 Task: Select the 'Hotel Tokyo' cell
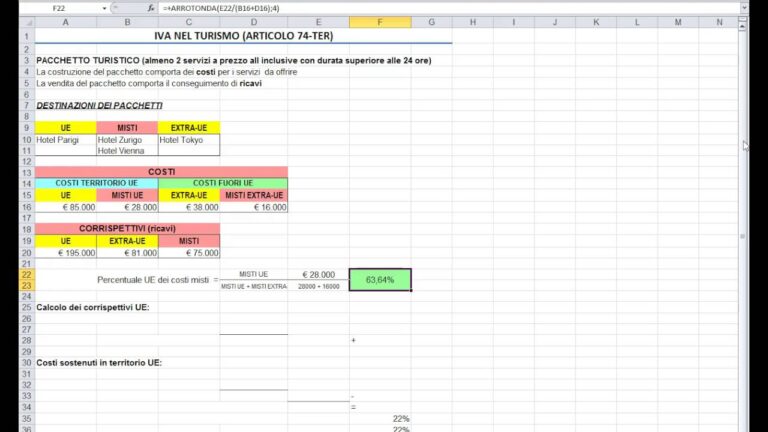tap(189, 140)
